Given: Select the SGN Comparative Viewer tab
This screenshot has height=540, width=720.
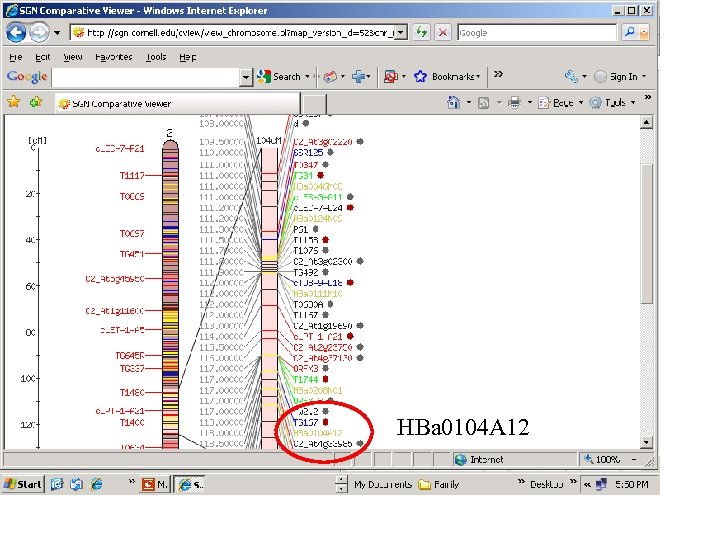Looking at the screenshot, I should [x=177, y=103].
